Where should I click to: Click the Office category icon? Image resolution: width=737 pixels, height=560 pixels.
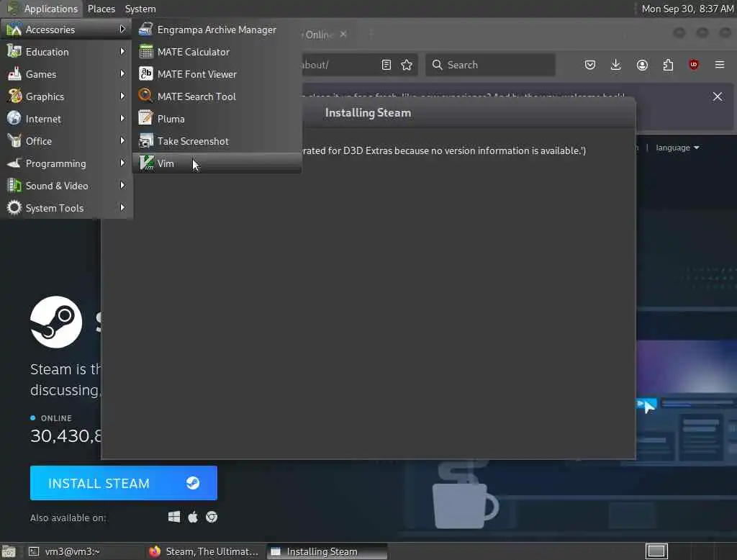tap(14, 140)
